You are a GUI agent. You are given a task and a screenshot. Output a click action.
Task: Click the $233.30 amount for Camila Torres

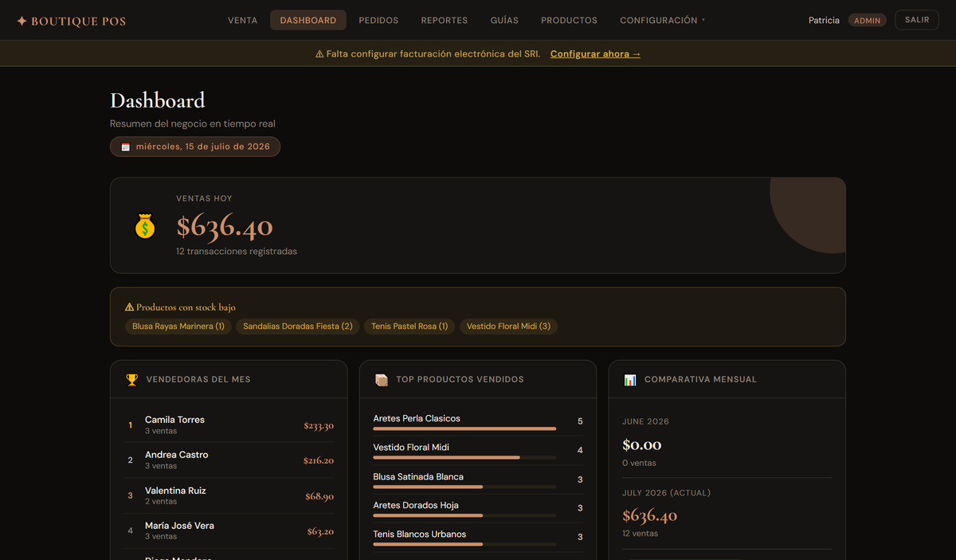point(319,425)
